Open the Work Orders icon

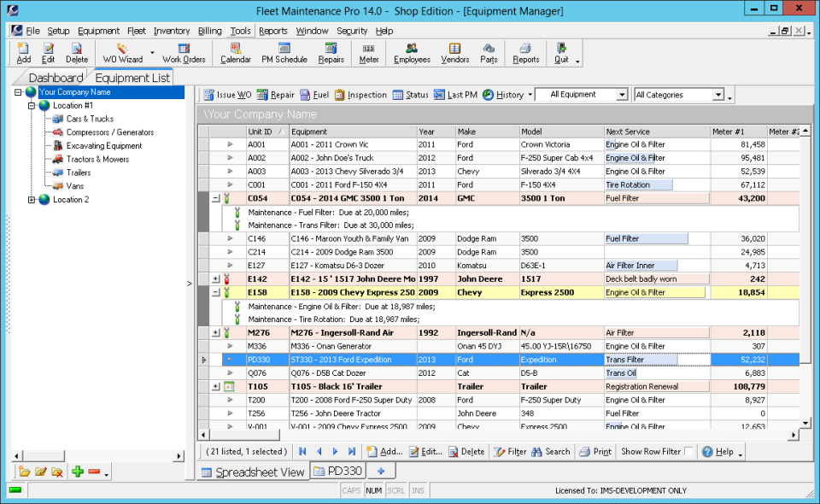point(184,53)
